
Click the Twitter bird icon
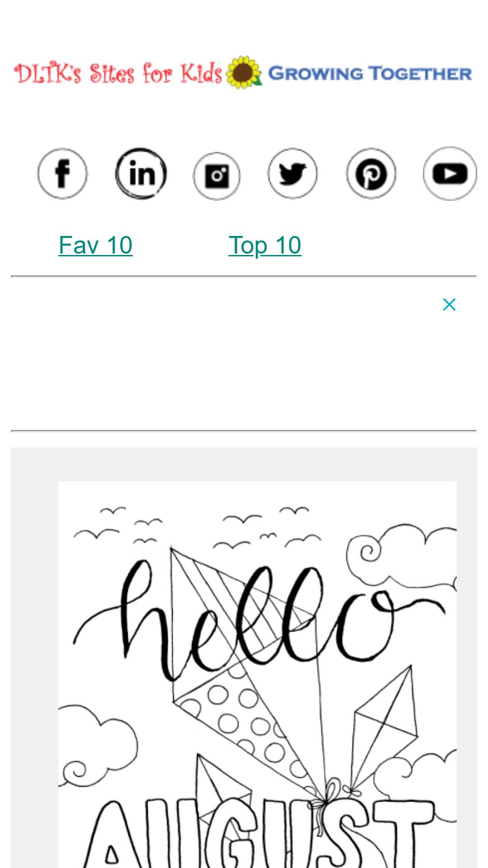click(x=293, y=173)
